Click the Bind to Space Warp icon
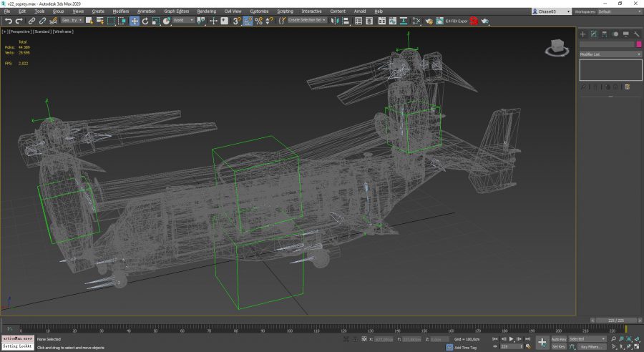 (x=54, y=21)
